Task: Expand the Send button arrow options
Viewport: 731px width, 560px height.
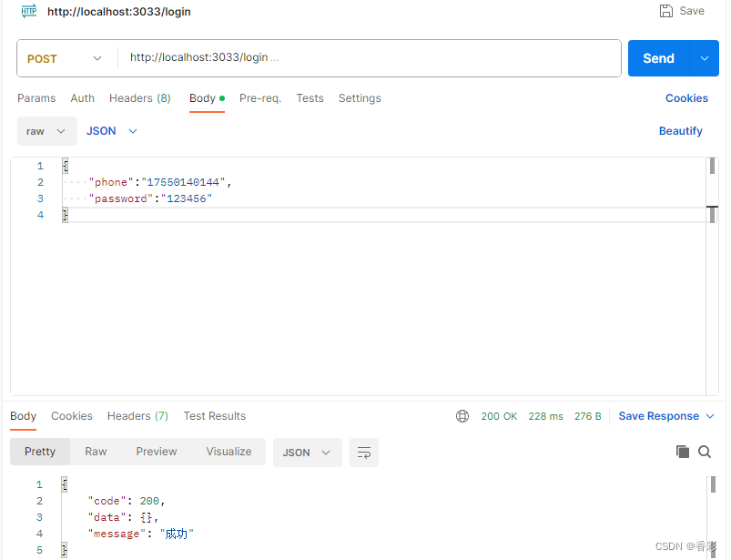Action: 705,58
